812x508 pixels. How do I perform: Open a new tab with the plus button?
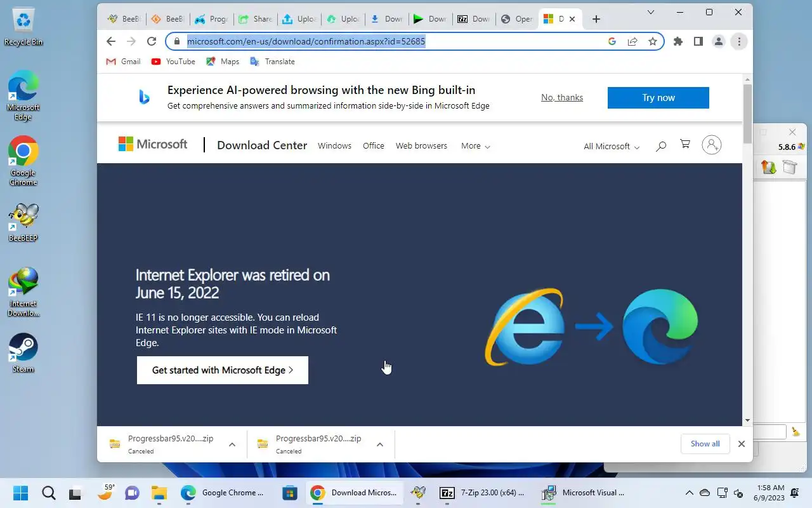tap(596, 19)
